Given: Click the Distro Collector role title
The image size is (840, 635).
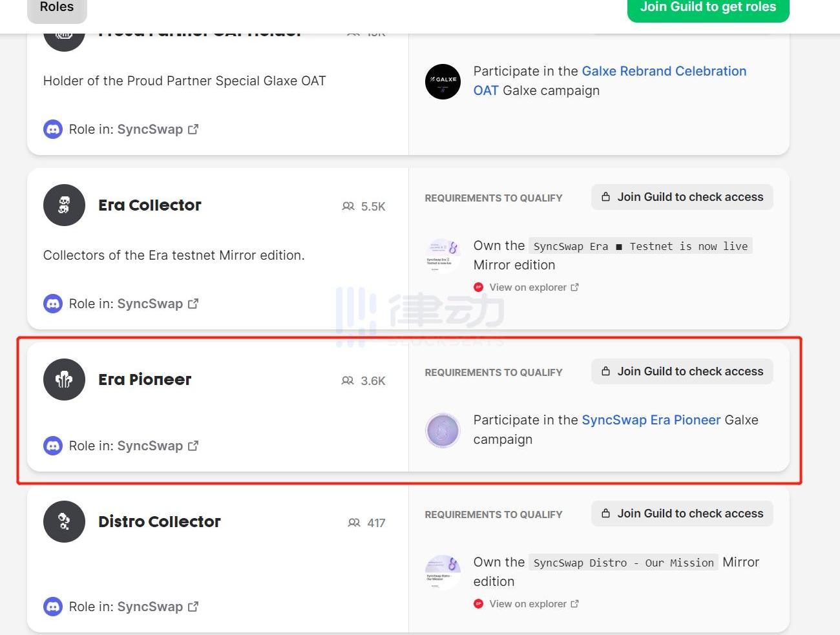Looking at the screenshot, I should point(160,521).
